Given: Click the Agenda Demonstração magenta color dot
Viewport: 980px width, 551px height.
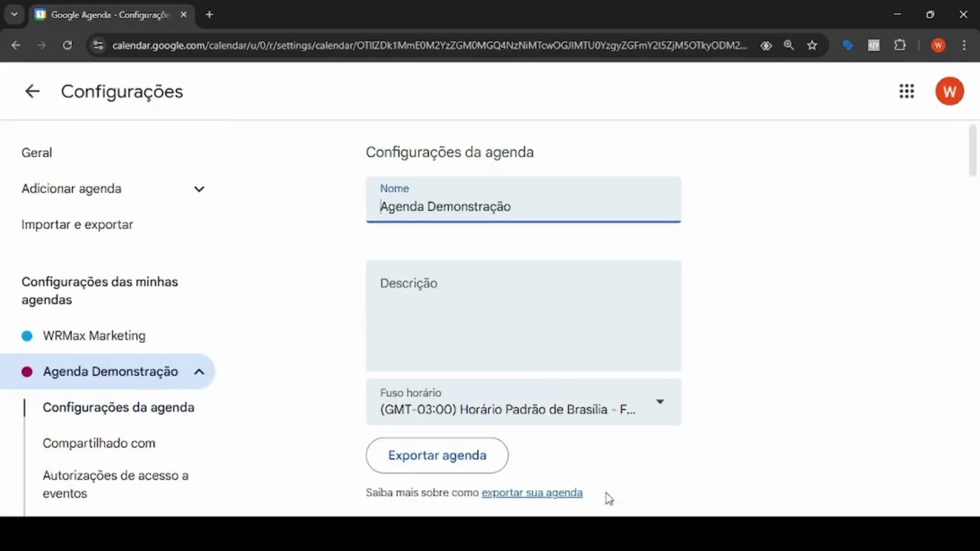Looking at the screenshot, I should [x=27, y=372].
